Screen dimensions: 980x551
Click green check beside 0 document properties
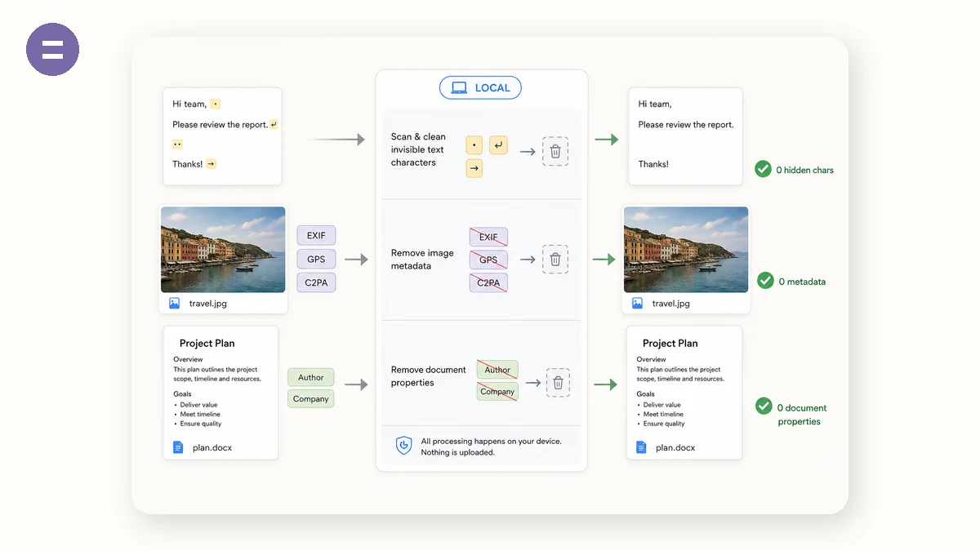pos(764,406)
